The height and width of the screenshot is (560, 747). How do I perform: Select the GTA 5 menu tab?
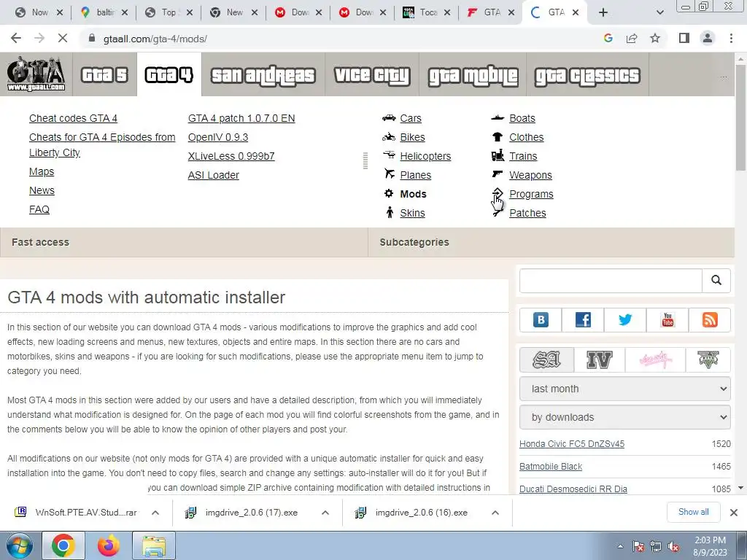pos(104,75)
